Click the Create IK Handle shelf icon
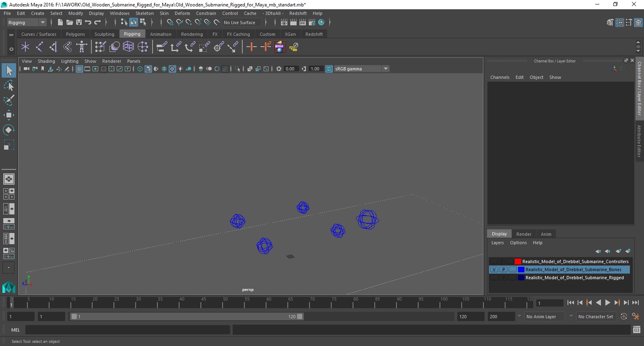Viewport: 644px width, 346px height. (54, 47)
